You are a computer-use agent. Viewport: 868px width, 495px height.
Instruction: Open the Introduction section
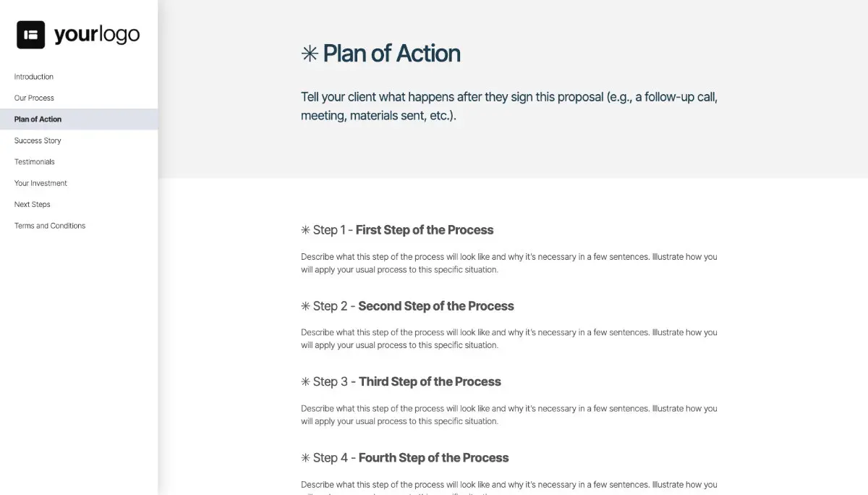pyautogui.click(x=33, y=76)
